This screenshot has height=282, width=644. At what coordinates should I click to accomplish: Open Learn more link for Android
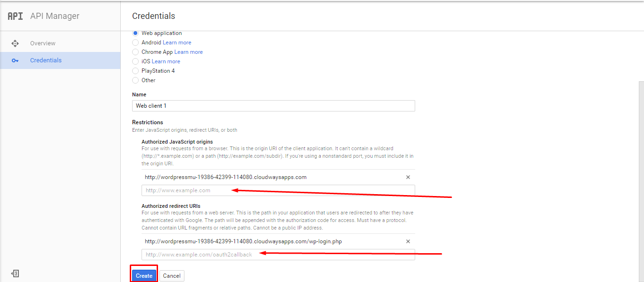177,43
